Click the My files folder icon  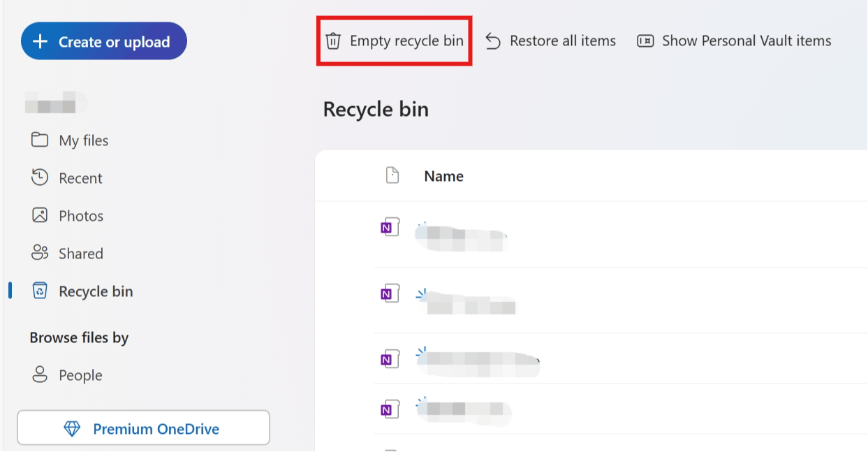click(40, 140)
